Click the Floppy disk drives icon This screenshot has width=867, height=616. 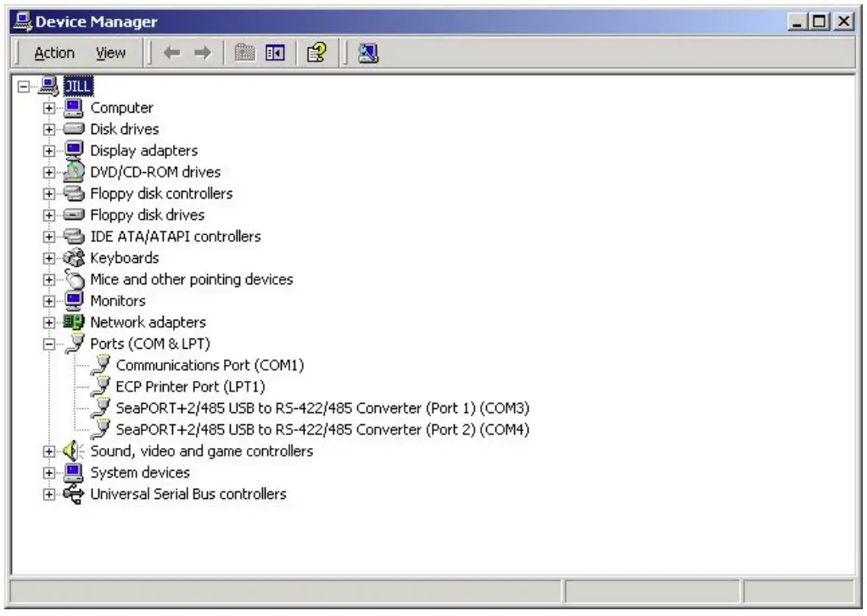click(74, 215)
